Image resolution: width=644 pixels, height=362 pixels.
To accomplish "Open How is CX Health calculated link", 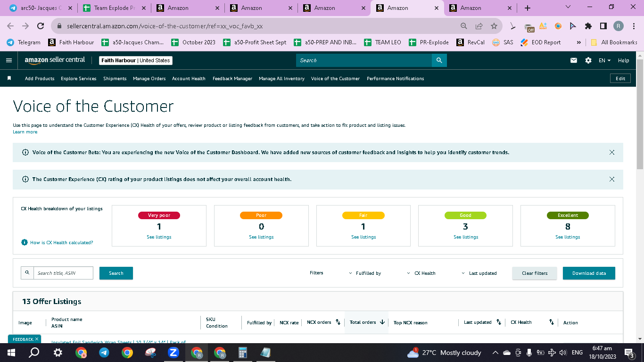I will (61, 242).
